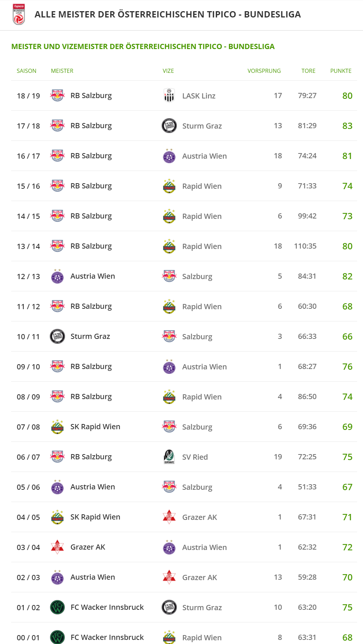Open the RB Salzburg link in 18/19 row
Screen dimensions: 363x644
click(x=91, y=96)
